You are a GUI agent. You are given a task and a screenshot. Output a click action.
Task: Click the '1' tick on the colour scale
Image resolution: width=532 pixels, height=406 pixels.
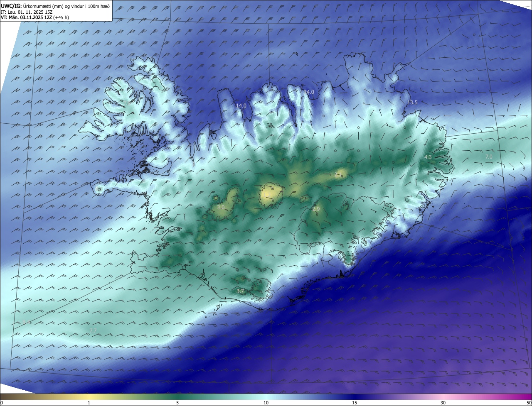coord(89,403)
